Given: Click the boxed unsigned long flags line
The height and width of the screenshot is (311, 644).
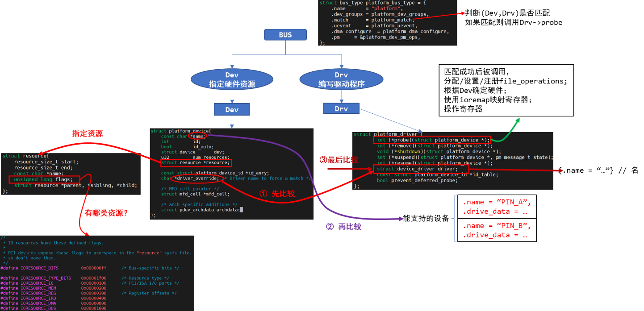Looking at the screenshot, I should (44, 179).
